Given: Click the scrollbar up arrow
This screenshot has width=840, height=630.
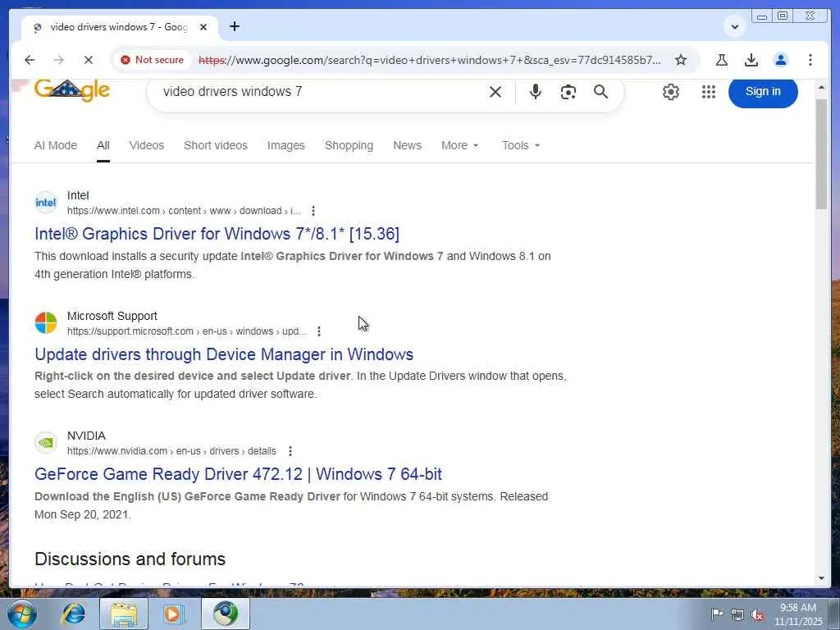Looking at the screenshot, I should coord(822,87).
